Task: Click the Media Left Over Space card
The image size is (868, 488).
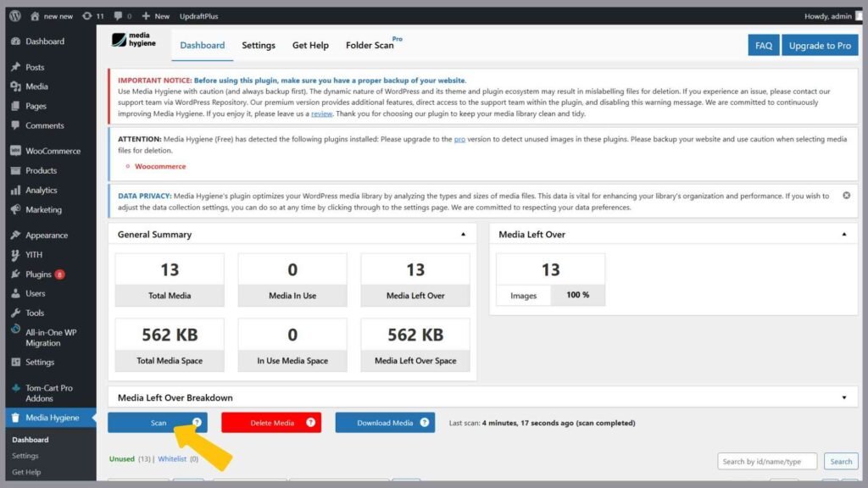Action: [415, 346]
